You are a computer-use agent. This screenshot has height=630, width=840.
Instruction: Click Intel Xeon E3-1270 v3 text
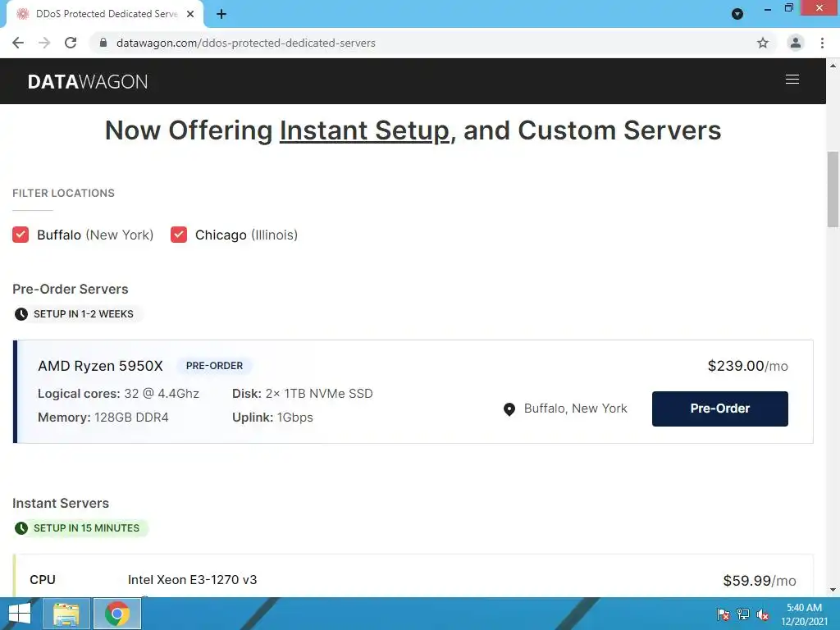[x=192, y=580]
